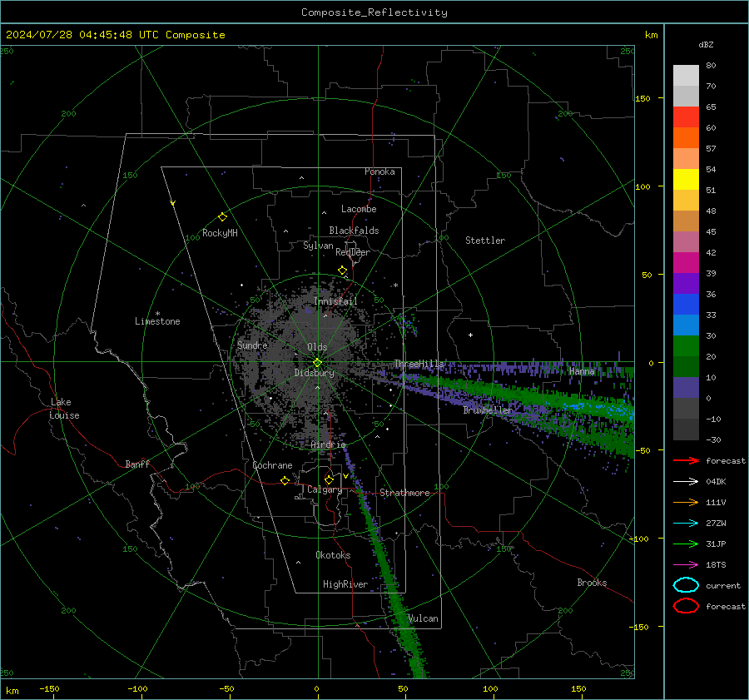Click the HighRiver city label
The width and height of the screenshot is (749, 700).
coord(345,584)
